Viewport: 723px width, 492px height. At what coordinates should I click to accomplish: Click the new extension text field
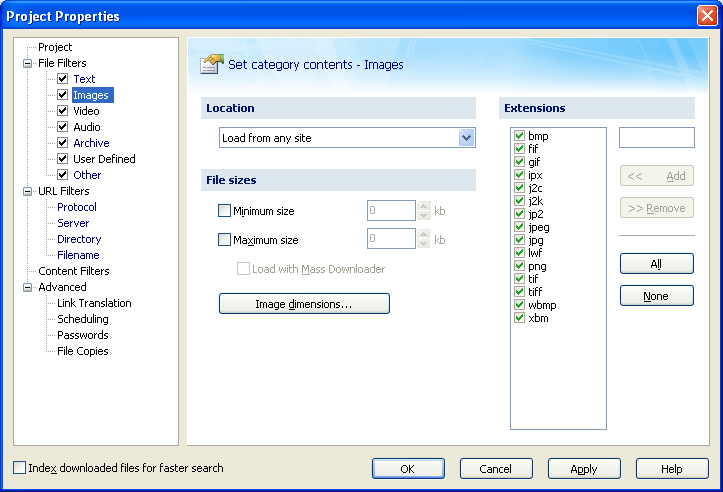tap(657, 138)
